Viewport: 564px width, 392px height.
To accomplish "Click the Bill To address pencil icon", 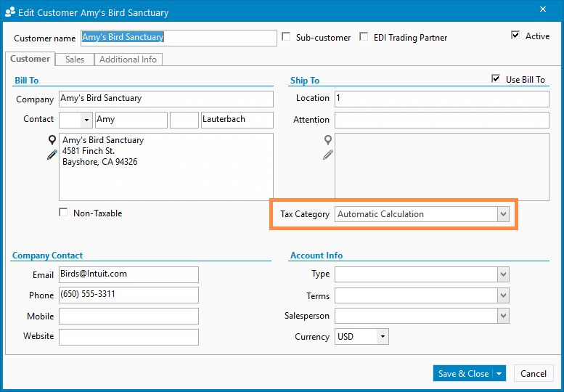I will click(52, 155).
